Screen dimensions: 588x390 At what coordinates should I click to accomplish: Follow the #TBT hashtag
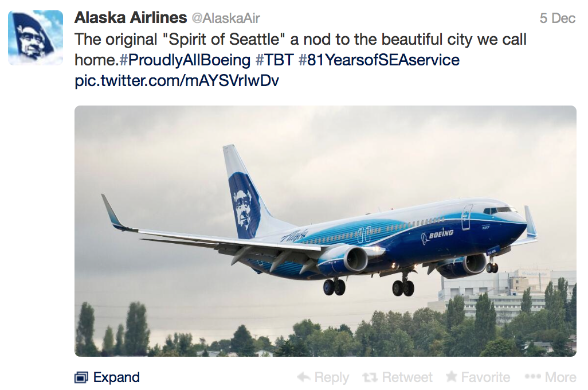(x=275, y=60)
